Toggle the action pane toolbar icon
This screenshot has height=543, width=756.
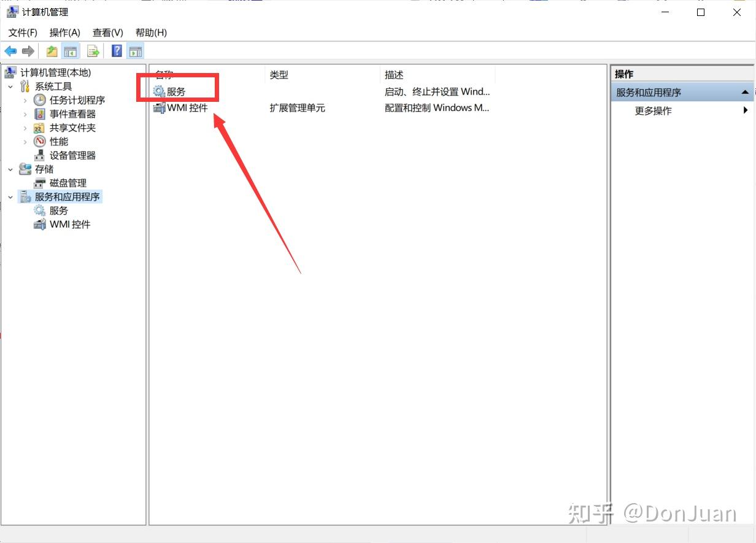[x=136, y=51]
